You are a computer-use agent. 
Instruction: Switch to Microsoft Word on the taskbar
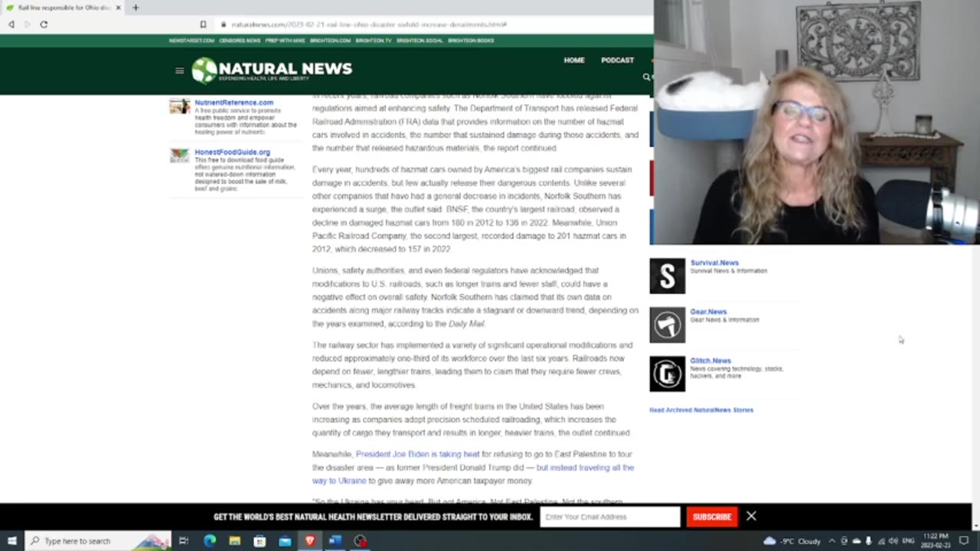click(335, 541)
